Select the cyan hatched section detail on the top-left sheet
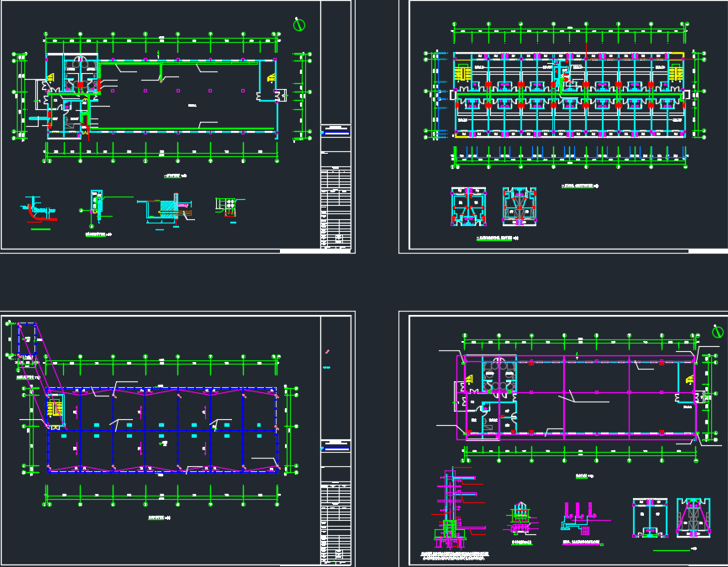Image resolution: width=728 pixels, height=567 pixels. click(166, 211)
